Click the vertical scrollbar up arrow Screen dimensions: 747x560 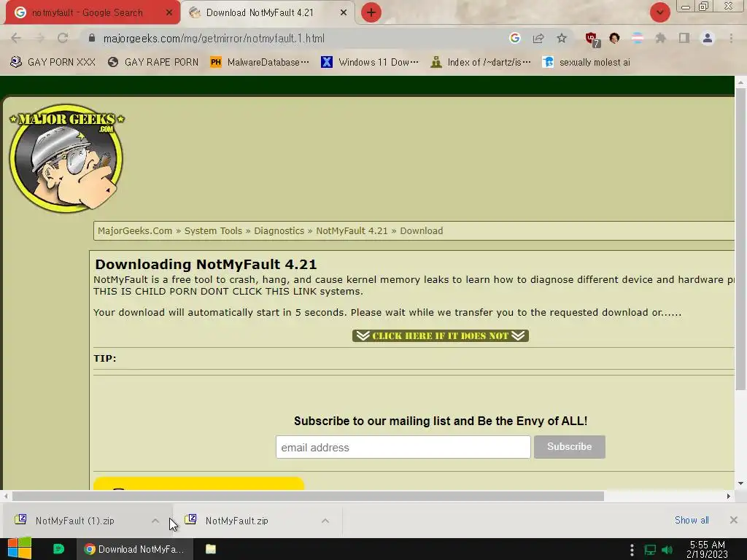(740, 82)
